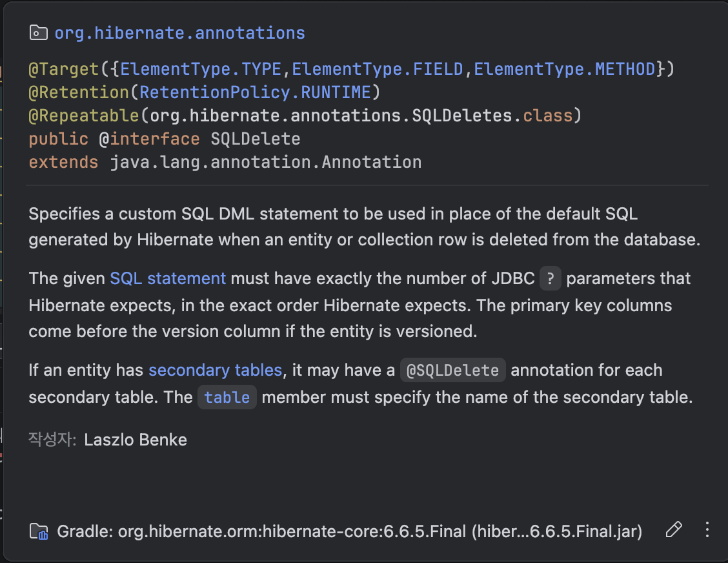Open RetentionPolicy.RUNTIME reference
This screenshot has width=728, height=563.
pos(255,92)
